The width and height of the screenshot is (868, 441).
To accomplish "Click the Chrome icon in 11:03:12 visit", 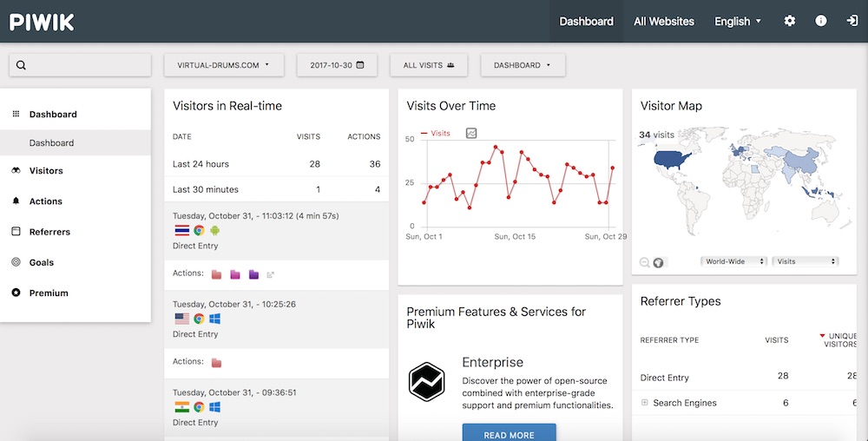I will 199,231.
